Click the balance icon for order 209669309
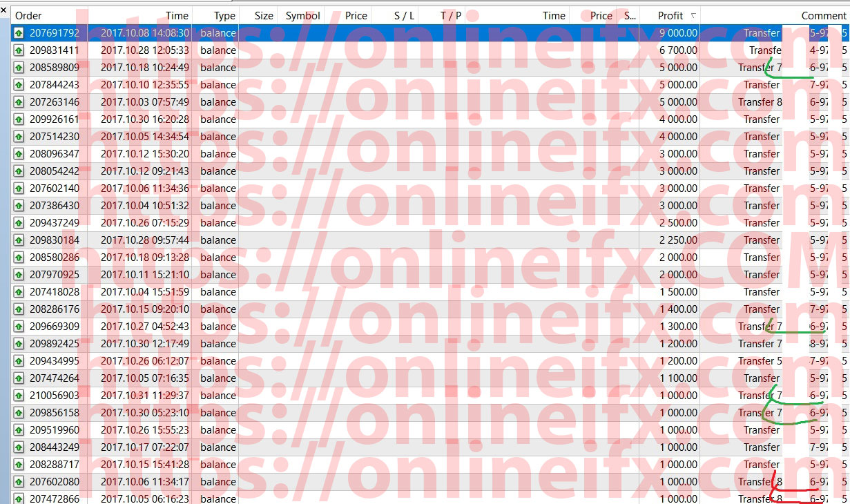Screen dimensions: 850x504 point(19,327)
